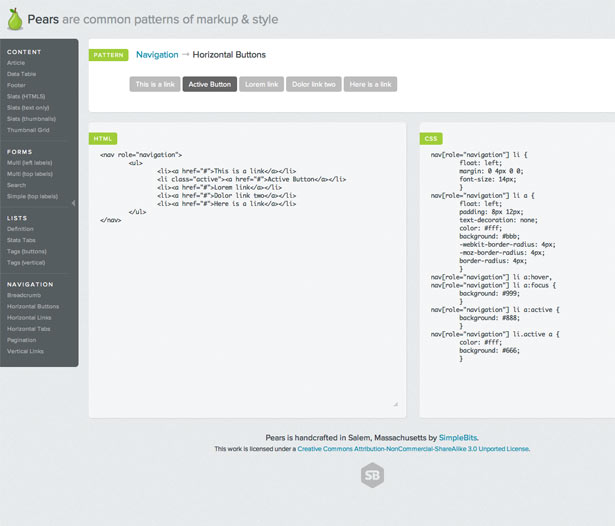
Task: Click the Navigation breadcrumb link
Action: point(157,55)
